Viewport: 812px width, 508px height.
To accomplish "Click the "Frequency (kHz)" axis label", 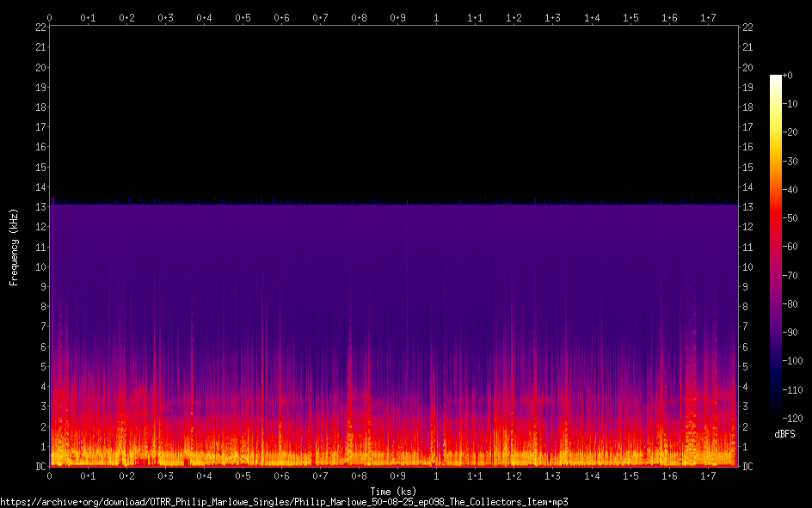I will click(14, 247).
